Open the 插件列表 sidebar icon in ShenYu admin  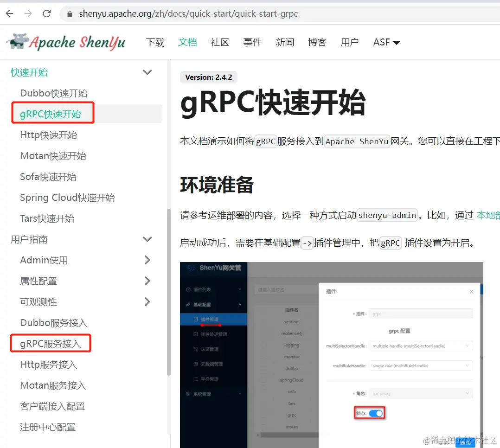pyautogui.click(x=187, y=290)
